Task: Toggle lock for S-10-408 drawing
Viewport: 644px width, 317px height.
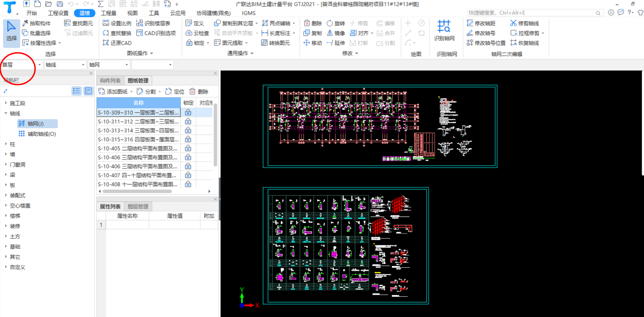Action: point(188,184)
